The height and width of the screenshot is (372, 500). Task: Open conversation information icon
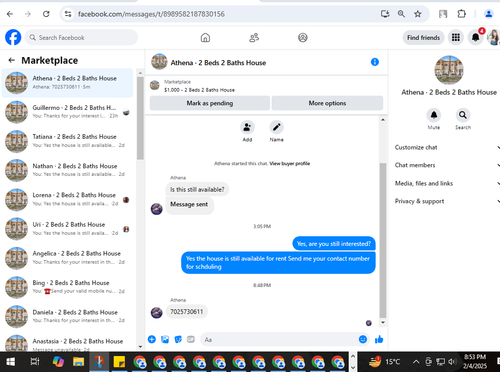pos(375,62)
